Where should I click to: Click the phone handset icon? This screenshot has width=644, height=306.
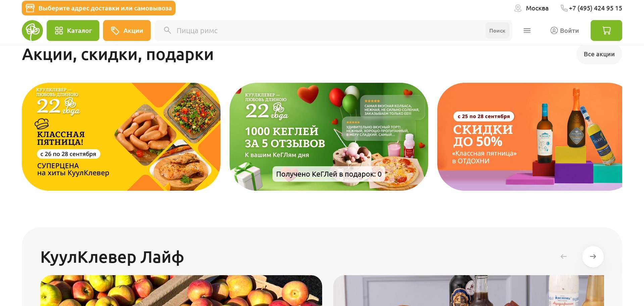coord(564,8)
